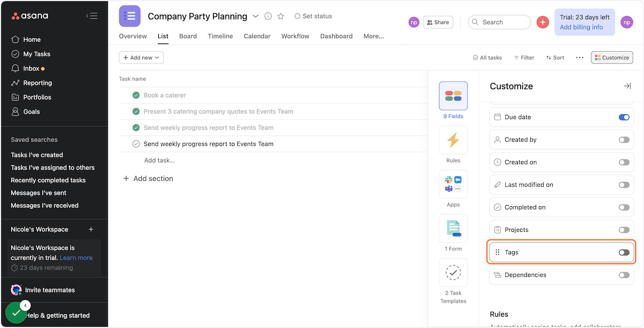This screenshot has height=328, width=644.
Task: Click the project member avatar beside Share
Action: point(414,22)
